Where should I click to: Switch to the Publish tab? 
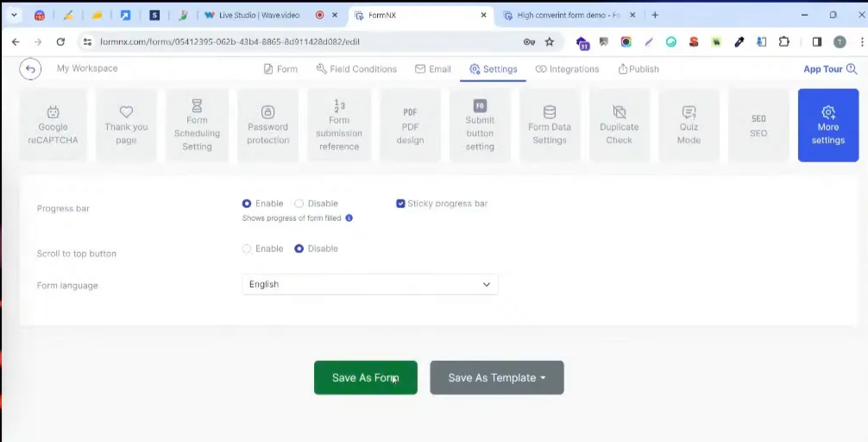(638, 69)
